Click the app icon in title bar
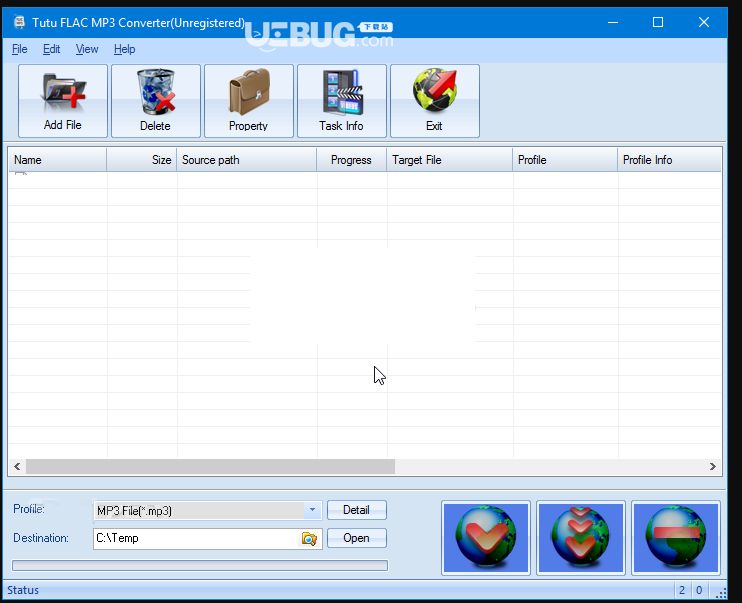The image size is (742, 603). 19,22
